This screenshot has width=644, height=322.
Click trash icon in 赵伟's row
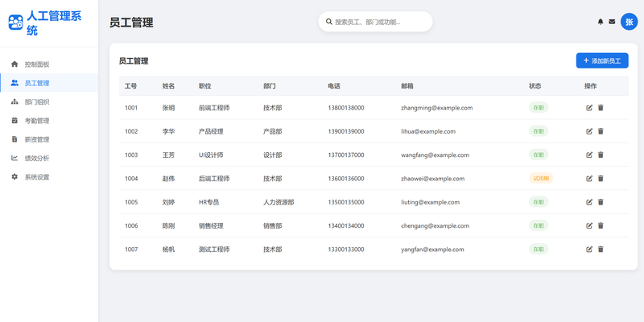tap(601, 179)
